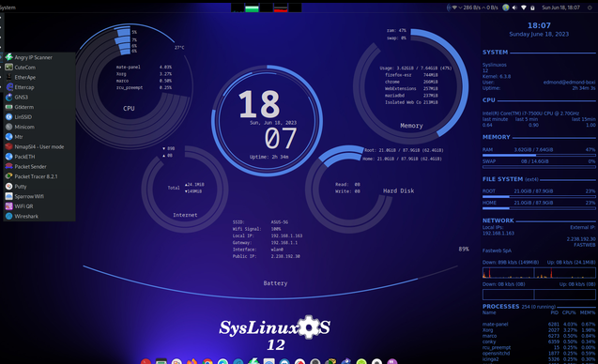Launch LinSSID from the menu
The image size is (598, 364).
(39, 116)
